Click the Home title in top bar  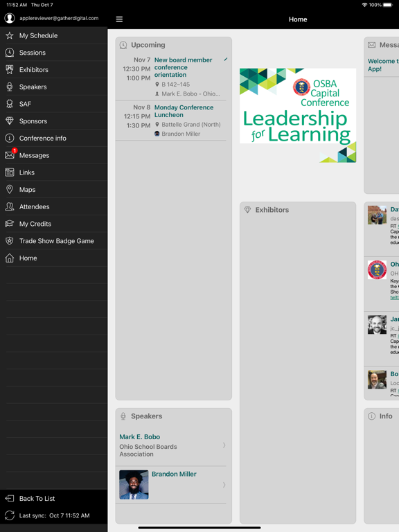tap(298, 19)
